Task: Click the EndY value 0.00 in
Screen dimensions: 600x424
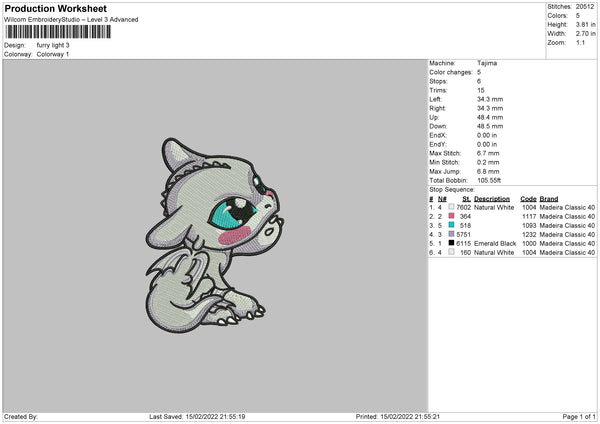Action: click(487, 144)
